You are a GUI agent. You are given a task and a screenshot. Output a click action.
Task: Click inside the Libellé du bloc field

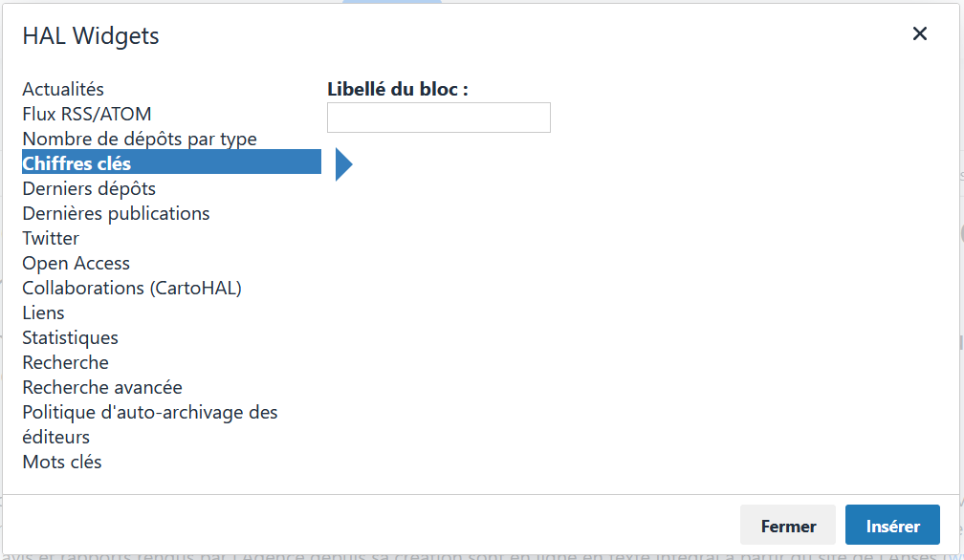coord(438,117)
